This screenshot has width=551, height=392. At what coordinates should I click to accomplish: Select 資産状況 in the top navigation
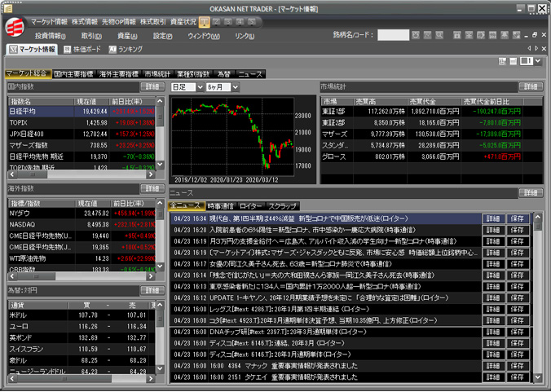(183, 22)
